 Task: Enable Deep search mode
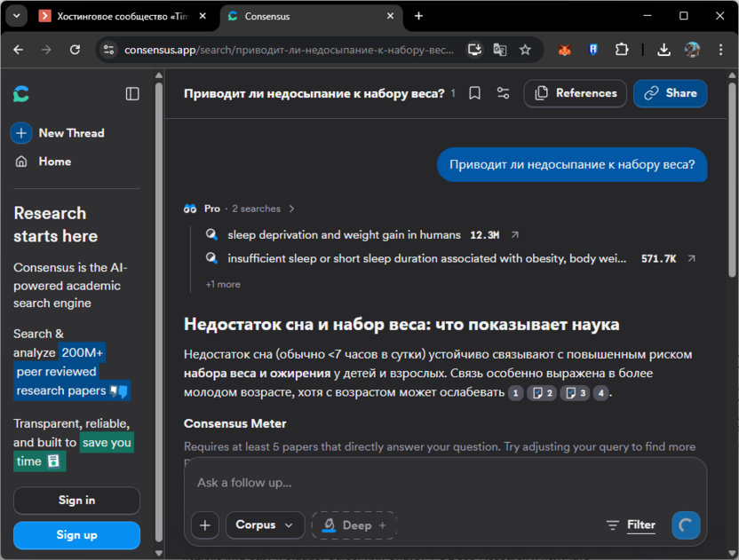coord(354,525)
